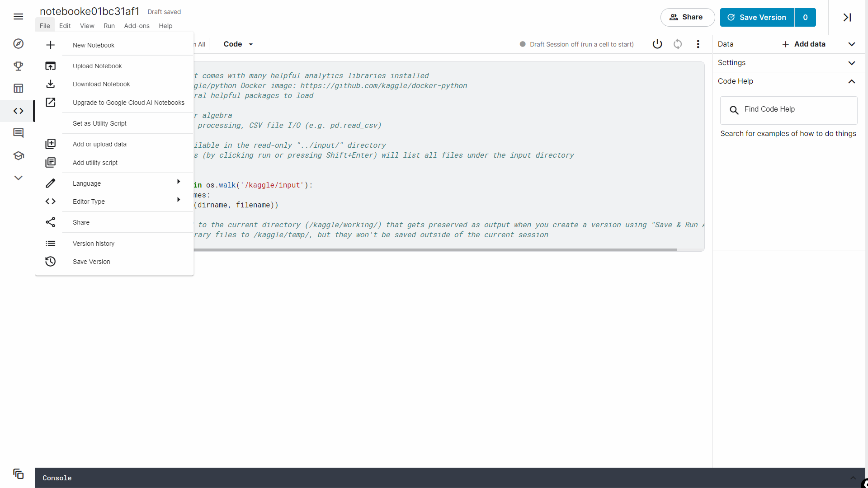868x488 pixels.
Task: Open Discussions via comment icon
Action: pyautogui.click(x=18, y=133)
